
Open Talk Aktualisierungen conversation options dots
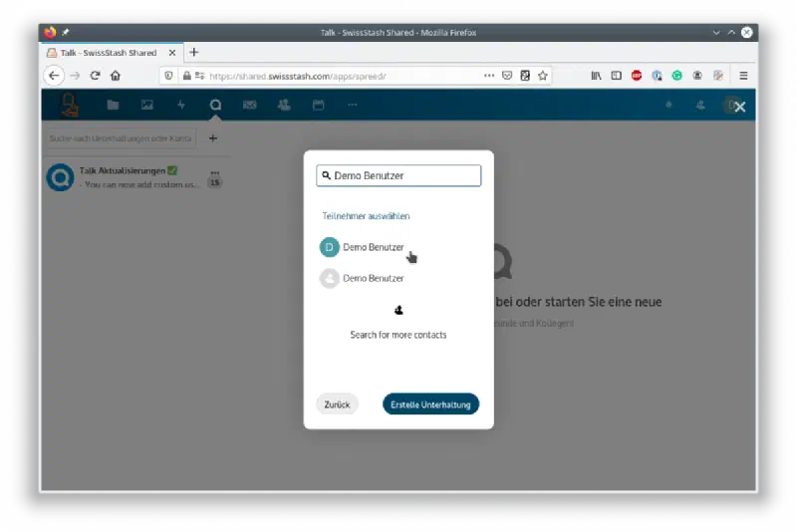point(215,172)
